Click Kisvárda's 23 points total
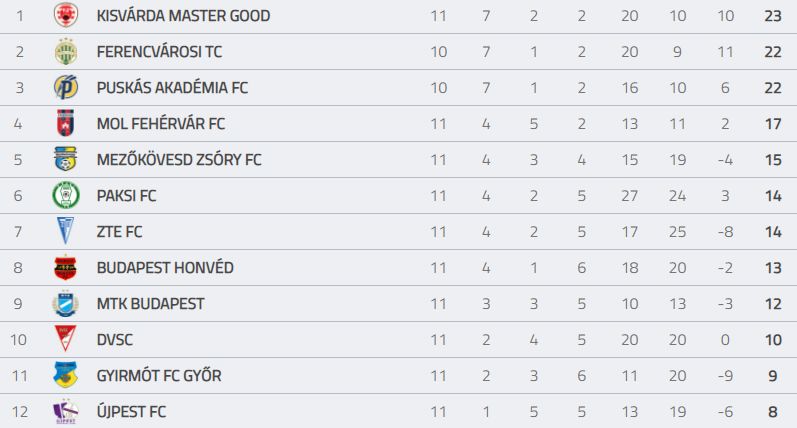 click(x=773, y=16)
